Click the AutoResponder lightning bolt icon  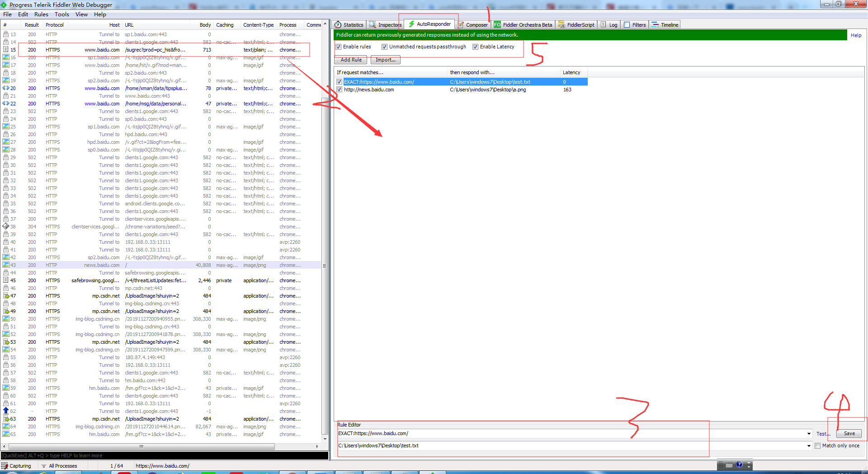click(x=411, y=24)
